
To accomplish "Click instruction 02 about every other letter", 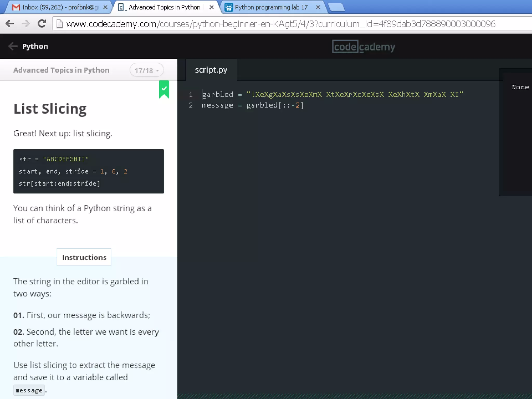I will pyautogui.click(x=86, y=337).
